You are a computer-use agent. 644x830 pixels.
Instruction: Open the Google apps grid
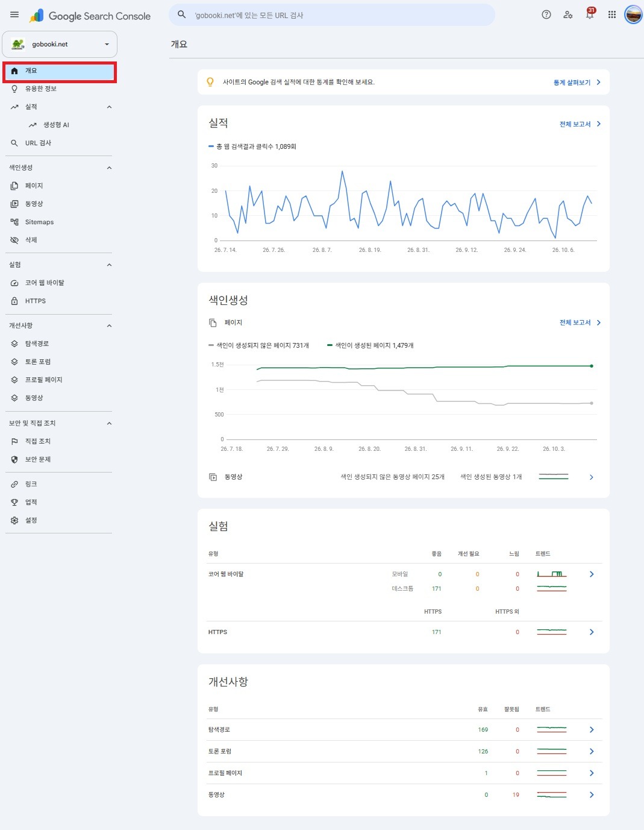click(612, 15)
